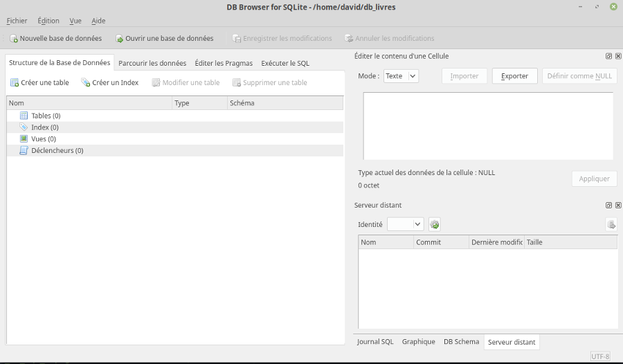Open the Édition menu

48,21
